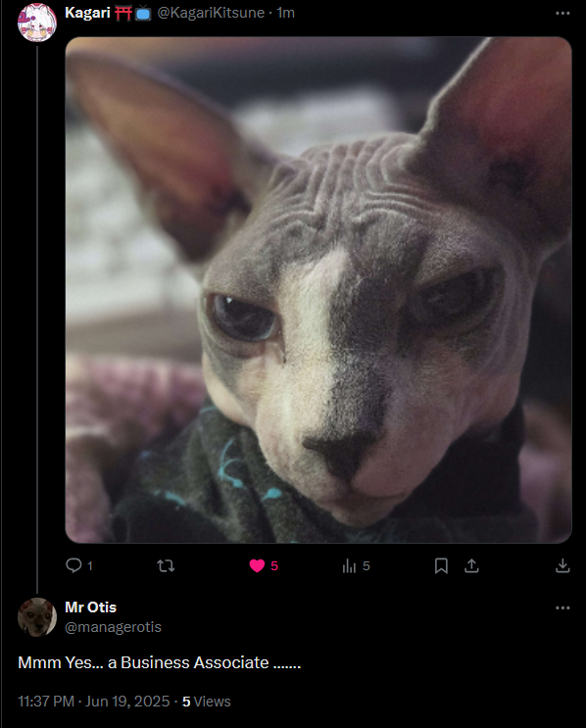Click the Kagari display name
This screenshot has width=586, height=728.
pyautogui.click(x=87, y=13)
